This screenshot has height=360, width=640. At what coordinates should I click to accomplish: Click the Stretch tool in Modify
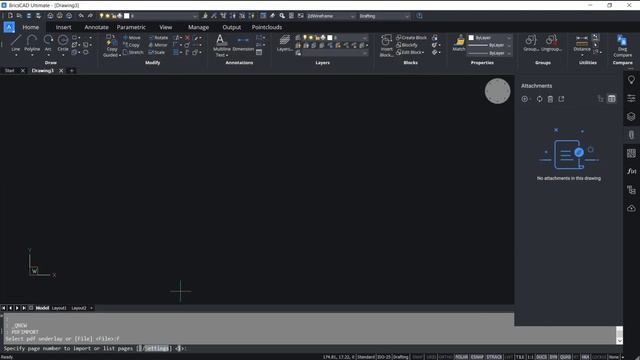point(133,52)
